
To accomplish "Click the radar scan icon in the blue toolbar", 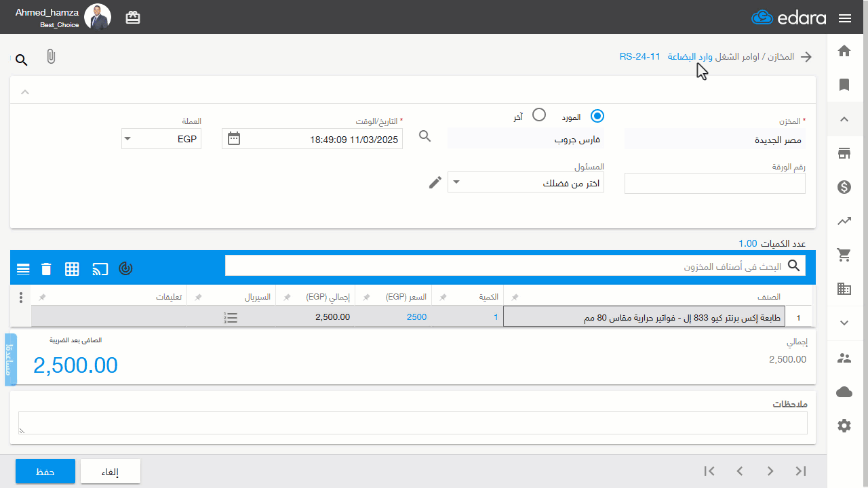I will pyautogui.click(x=125, y=269).
